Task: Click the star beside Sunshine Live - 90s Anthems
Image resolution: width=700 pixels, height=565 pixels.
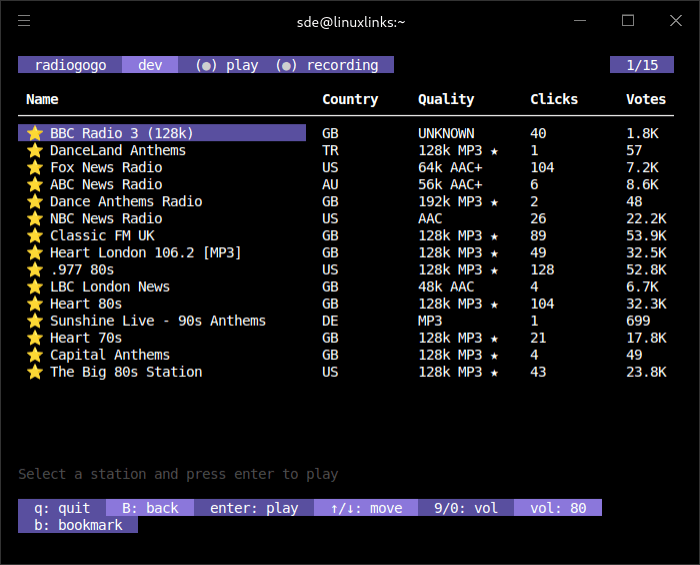Action: (35, 320)
